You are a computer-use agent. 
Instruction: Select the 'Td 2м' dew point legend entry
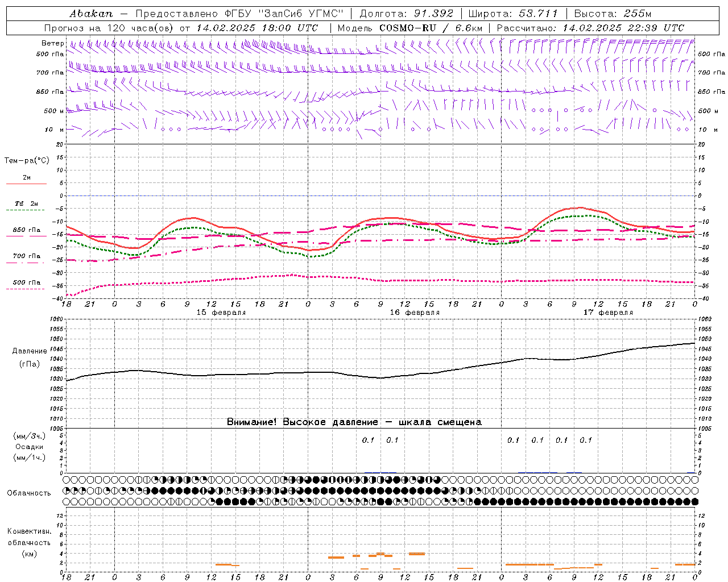pos(27,203)
